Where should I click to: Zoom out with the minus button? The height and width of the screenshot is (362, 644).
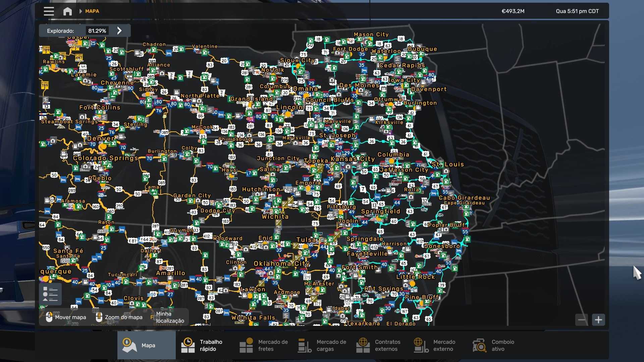pos(582,320)
